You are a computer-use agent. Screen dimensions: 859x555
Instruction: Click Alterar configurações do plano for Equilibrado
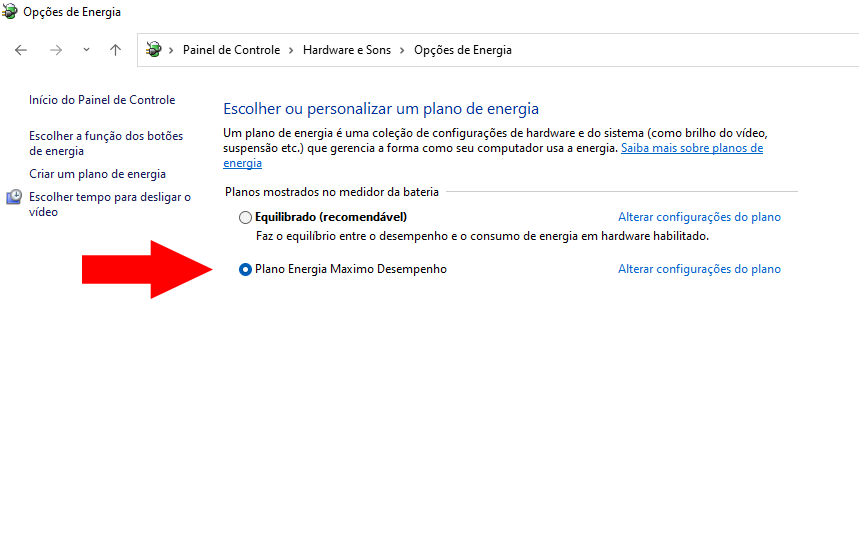point(699,217)
